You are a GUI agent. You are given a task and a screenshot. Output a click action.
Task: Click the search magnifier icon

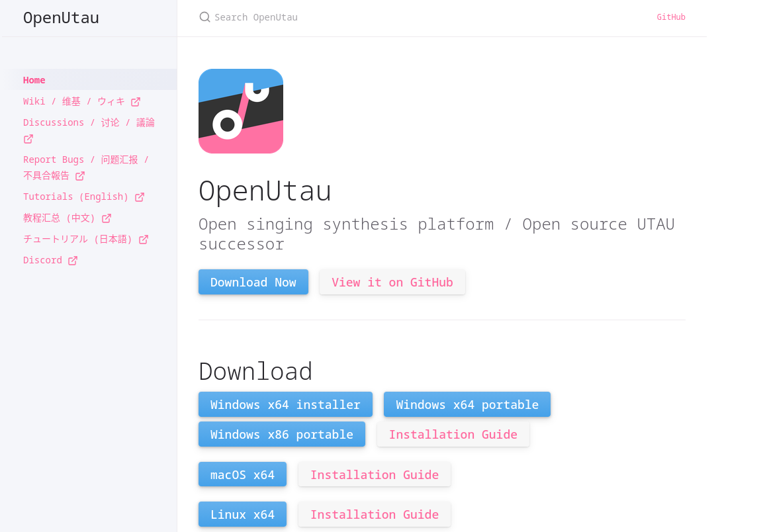[205, 17]
